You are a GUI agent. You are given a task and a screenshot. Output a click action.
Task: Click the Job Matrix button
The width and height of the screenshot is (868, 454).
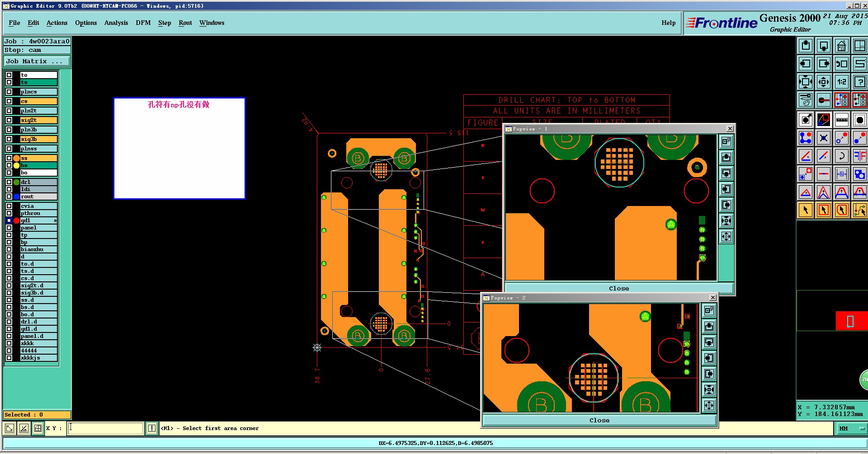(37, 61)
